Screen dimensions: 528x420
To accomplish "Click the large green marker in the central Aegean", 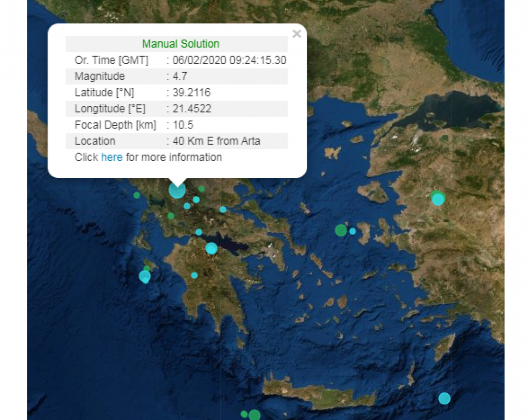I will coord(340,230).
